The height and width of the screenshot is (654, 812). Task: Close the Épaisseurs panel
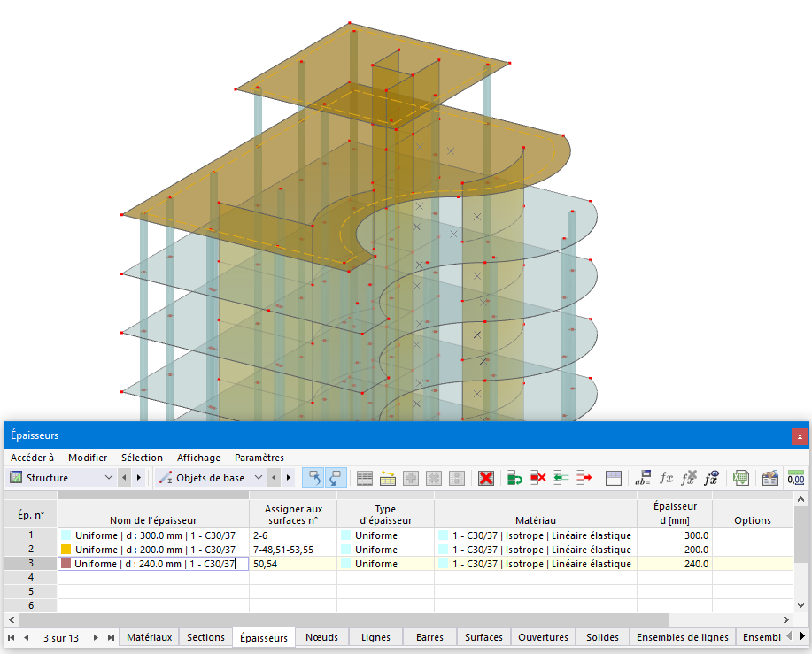pyautogui.click(x=800, y=436)
